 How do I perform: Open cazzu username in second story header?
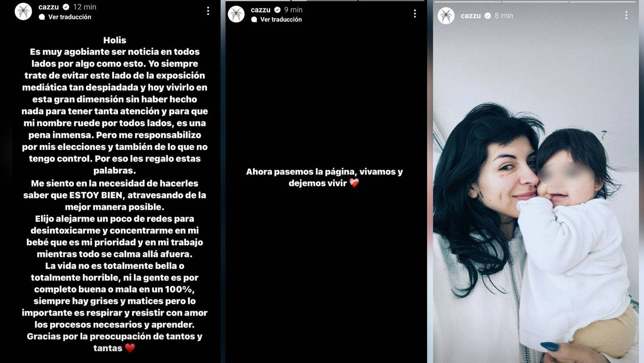pos(261,10)
